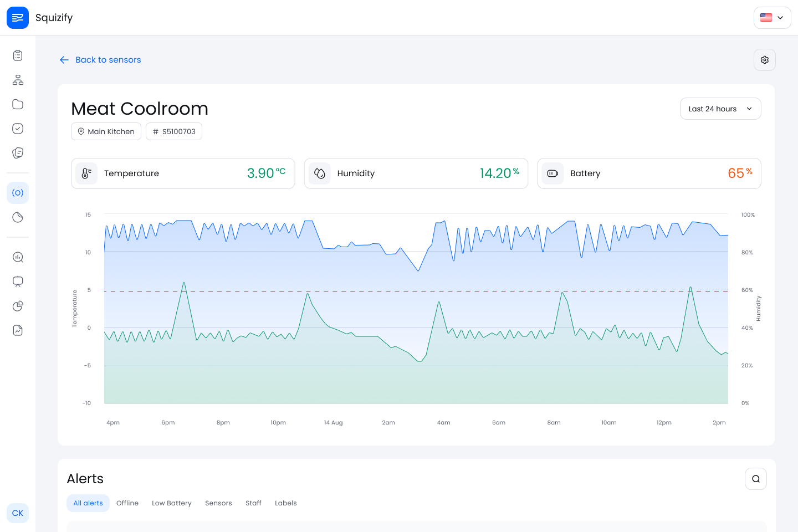
Task: Click the pie chart sidebar icon
Action: (x=18, y=306)
